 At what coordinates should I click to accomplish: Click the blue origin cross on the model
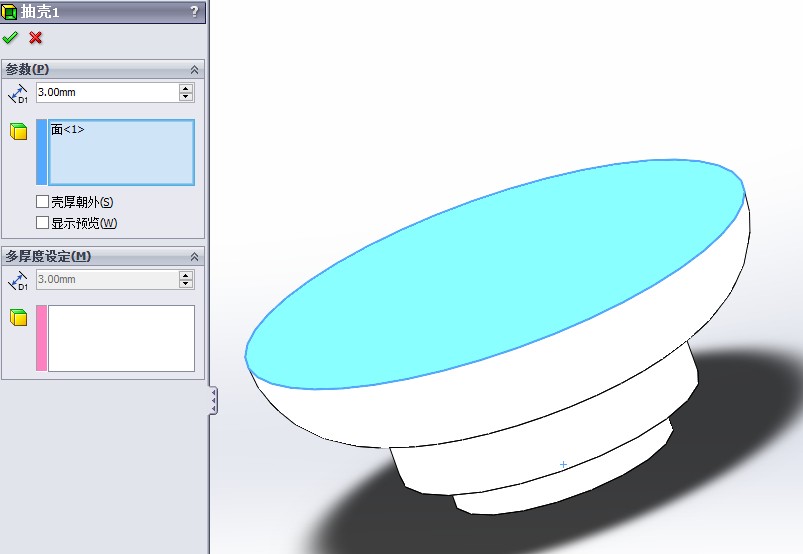pyautogui.click(x=563, y=464)
